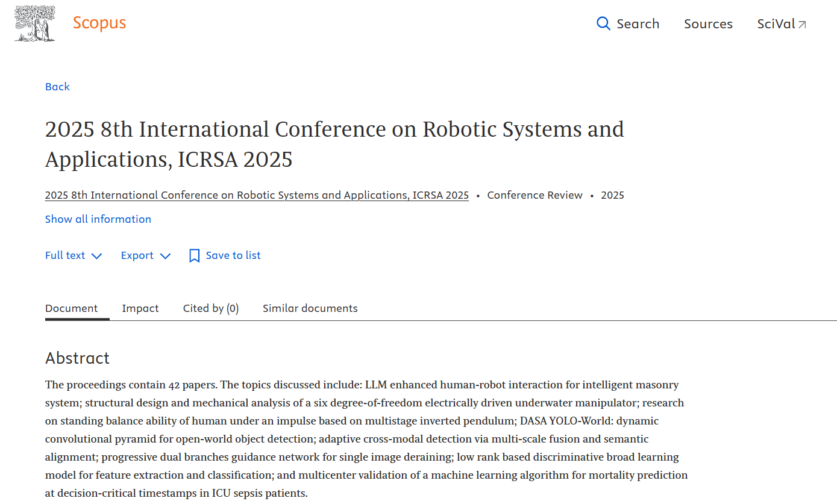Click the bookmark icon for Save to list
This screenshot has height=504, width=837.
[194, 256]
